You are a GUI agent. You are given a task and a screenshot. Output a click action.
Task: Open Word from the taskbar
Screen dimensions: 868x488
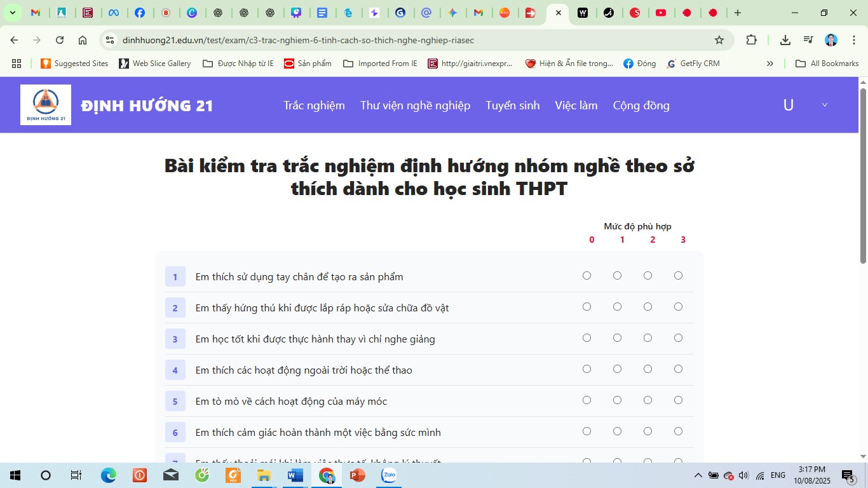click(295, 475)
